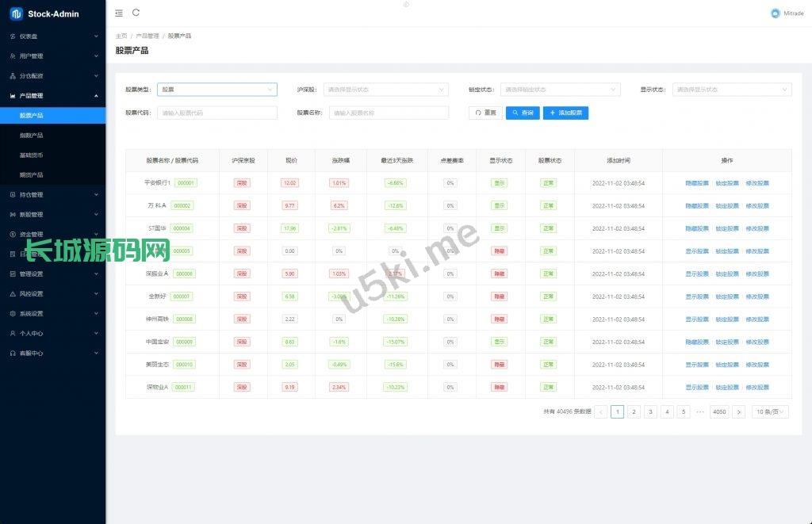Click the 添加股票 button
812x524 pixels.
565,113
